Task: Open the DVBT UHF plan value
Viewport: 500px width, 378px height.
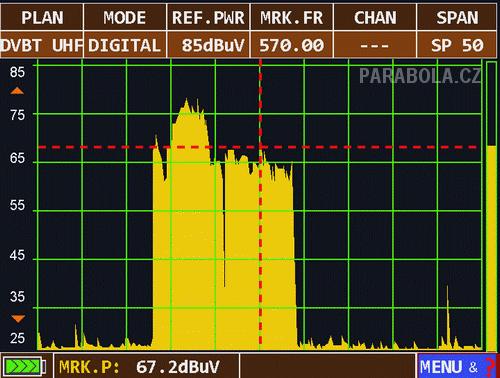Action: coord(42,45)
